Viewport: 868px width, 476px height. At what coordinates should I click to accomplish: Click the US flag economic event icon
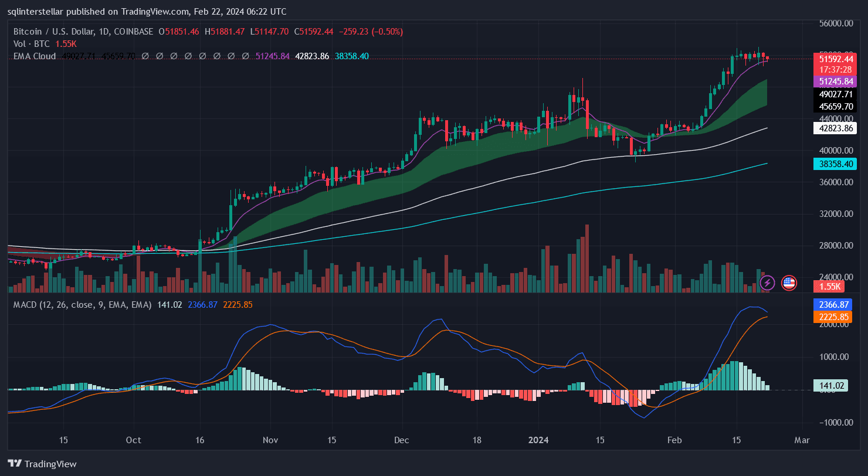tap(789, 283)
